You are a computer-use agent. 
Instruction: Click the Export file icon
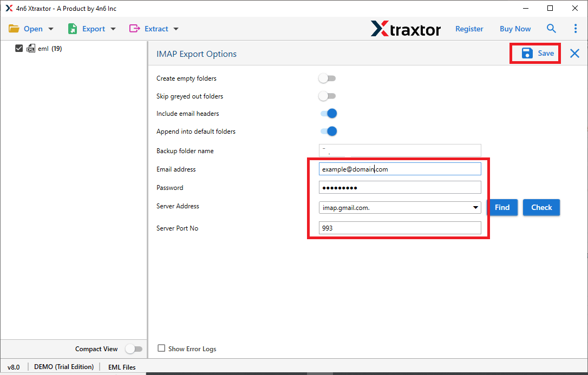coord(73,29)
